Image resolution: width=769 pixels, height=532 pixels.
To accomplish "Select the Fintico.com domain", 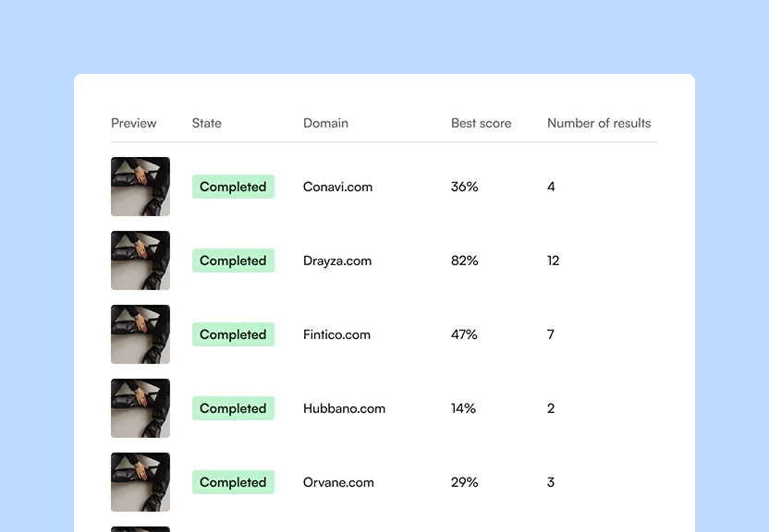I will 336,334.
